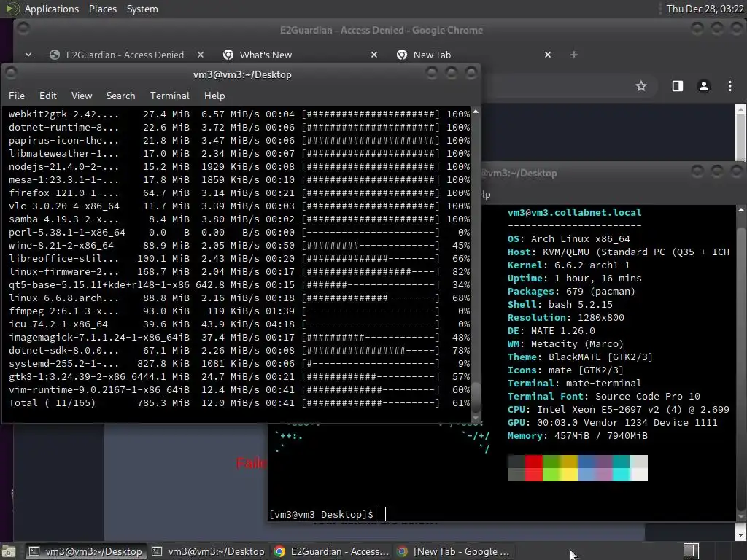747x560 pixels.
Task: Open Search menu in front terminal
Action: point(120,96)
